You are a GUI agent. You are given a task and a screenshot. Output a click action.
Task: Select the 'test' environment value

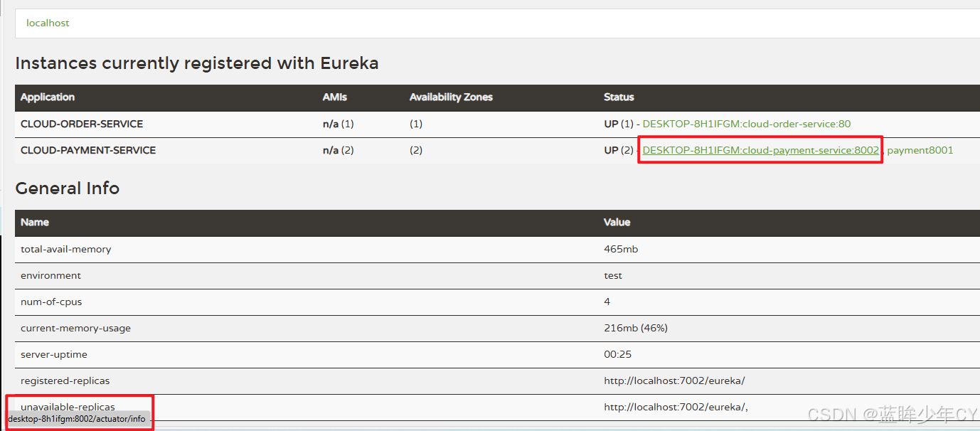click(x=613, y=275)
